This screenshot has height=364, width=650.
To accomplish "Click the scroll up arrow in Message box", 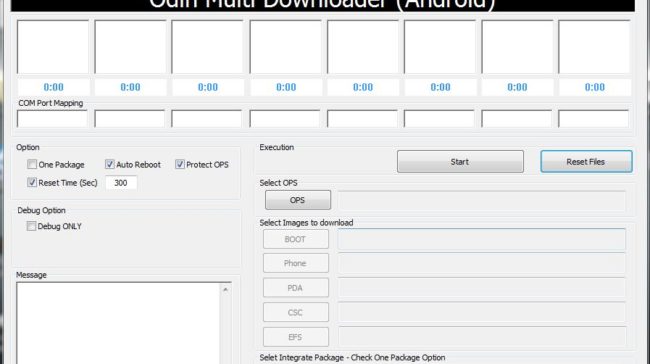I will point(226,289).
